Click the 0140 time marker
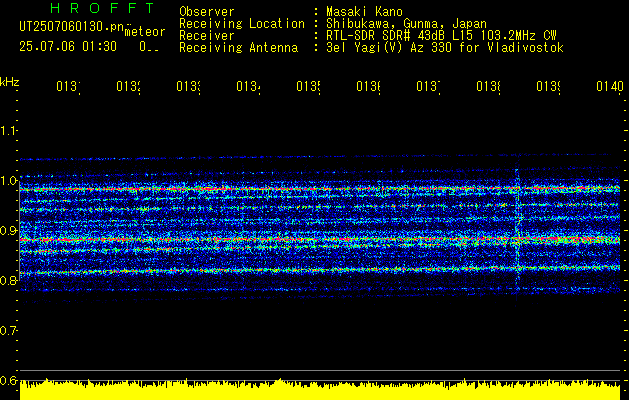Viewport: 629px width, 400px height. click(x=610, y=86)
